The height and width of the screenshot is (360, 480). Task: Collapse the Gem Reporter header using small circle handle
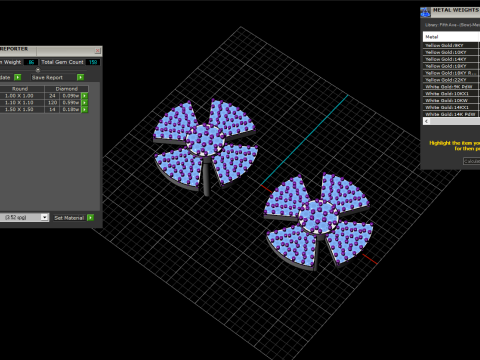[x=38, y=70]
